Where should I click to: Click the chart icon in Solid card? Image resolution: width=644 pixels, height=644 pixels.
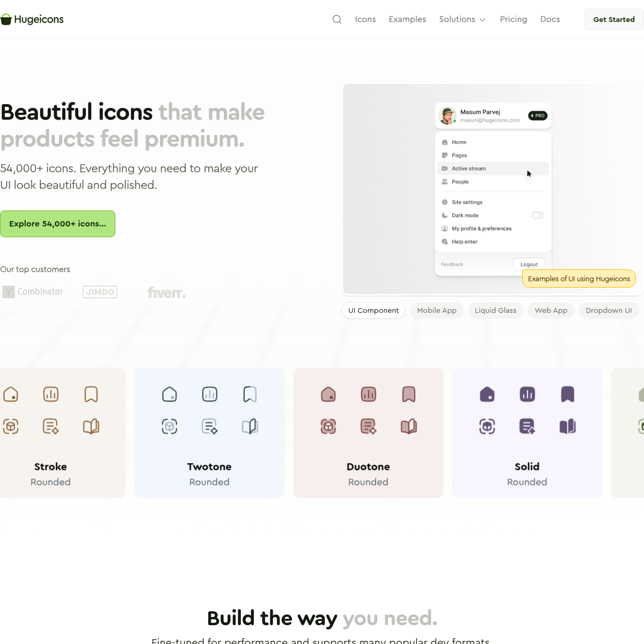[x=528, y=394]
